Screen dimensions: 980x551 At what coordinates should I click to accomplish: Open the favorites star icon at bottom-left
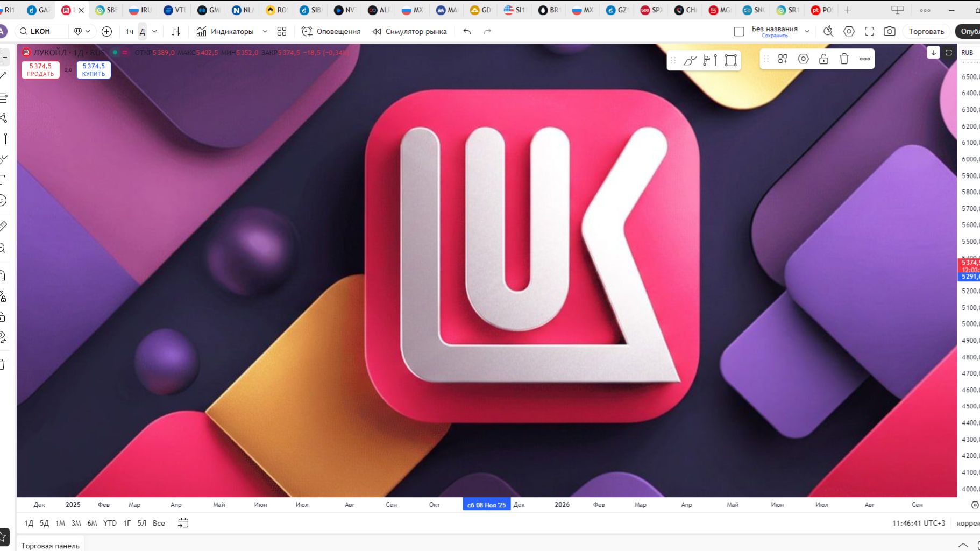coord(3,536)
